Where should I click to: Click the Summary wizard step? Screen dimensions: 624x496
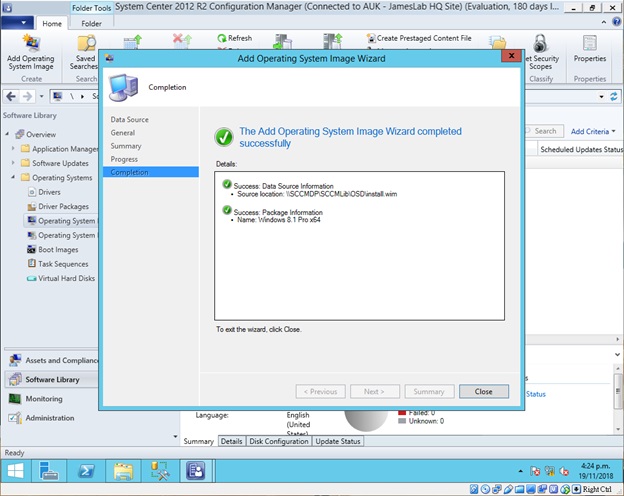coord(126,146)
